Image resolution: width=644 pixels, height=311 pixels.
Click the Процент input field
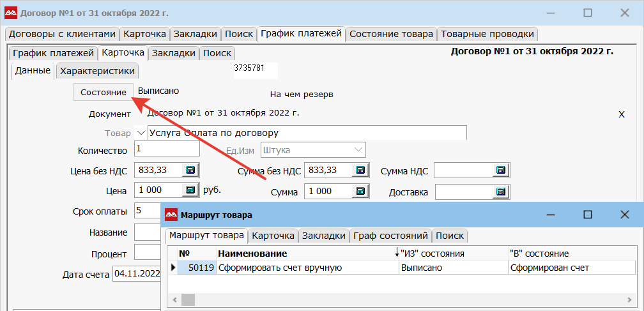pyautogui.click(x=148, y=252)
